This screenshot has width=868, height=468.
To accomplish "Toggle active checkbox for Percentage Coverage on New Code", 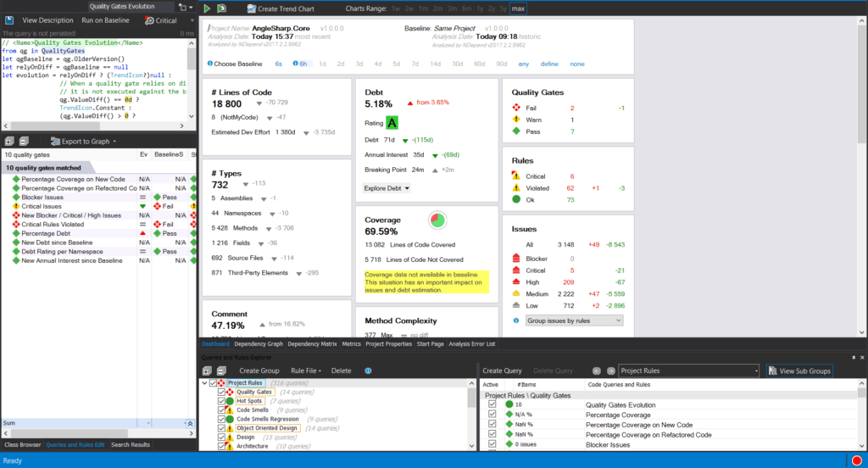I will (x=492, y=424).
